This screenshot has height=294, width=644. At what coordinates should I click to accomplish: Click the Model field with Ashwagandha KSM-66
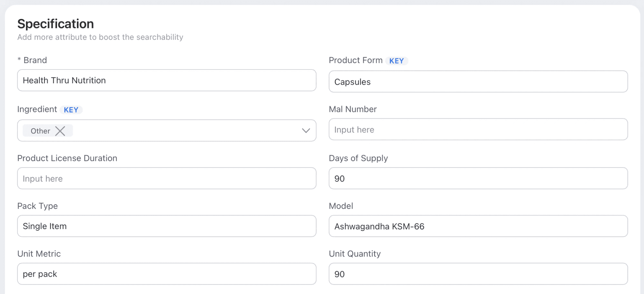(x=478, y=226)
